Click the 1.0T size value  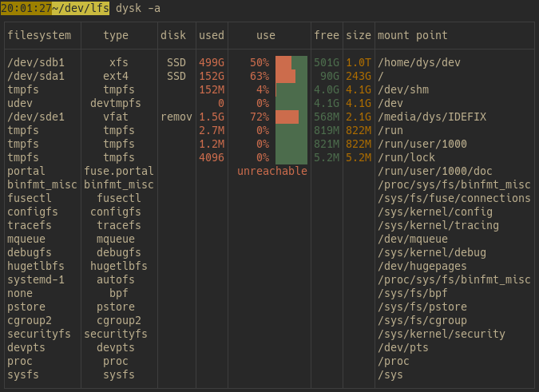point(359,62)
